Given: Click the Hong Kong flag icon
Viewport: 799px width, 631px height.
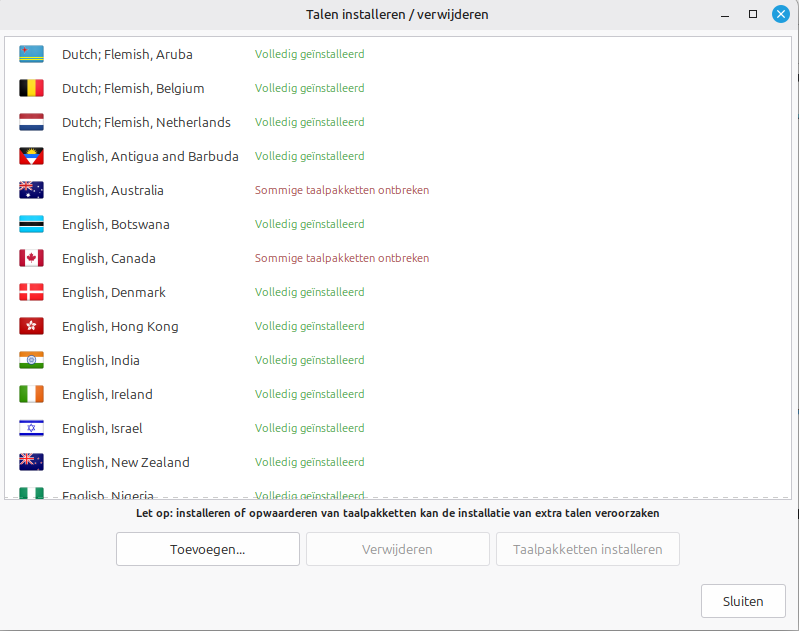Looking at the screenshot, I should (x=31, y=326).
